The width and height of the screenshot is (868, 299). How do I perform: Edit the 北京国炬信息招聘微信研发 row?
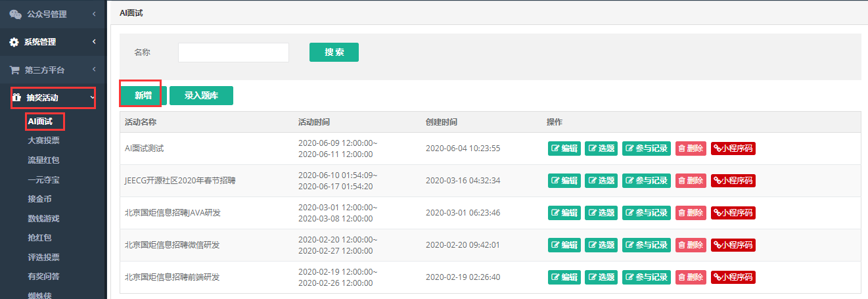click(564, 245)
